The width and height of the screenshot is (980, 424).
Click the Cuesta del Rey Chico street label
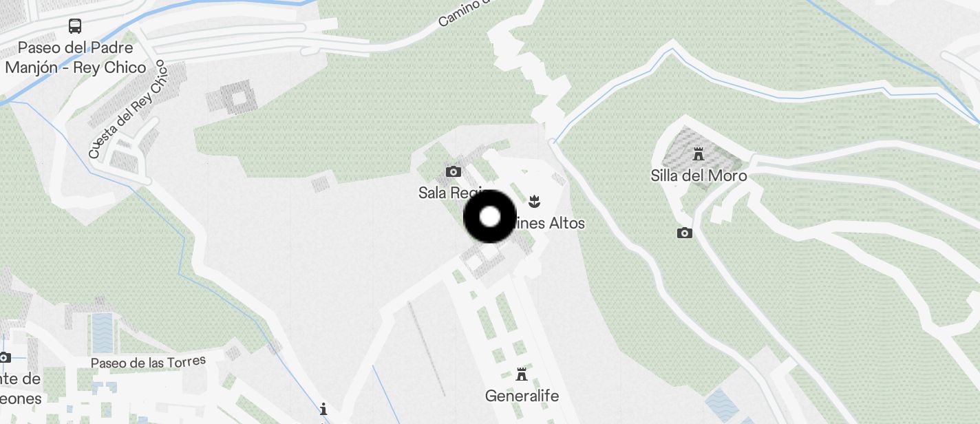[128, 110]
